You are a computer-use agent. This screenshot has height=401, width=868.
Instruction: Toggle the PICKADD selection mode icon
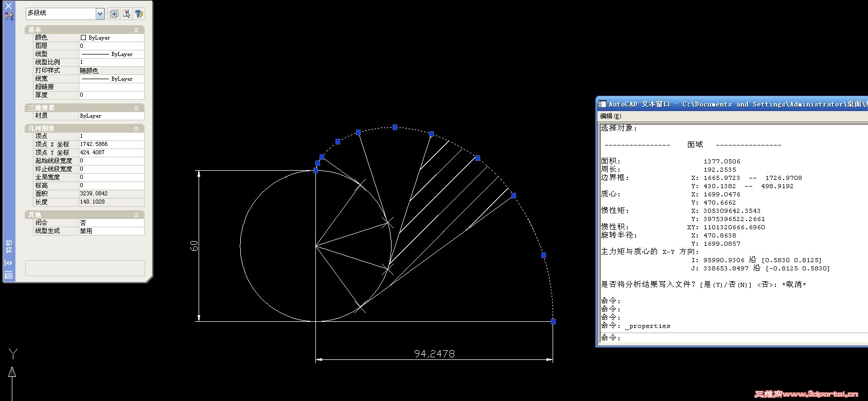114,14
